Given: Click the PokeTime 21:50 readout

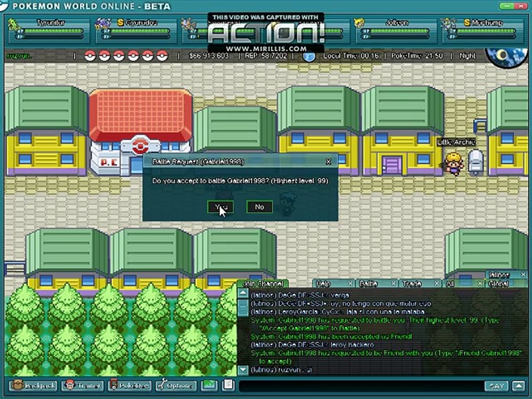Looking at the screenshot, I should point(417,55).
